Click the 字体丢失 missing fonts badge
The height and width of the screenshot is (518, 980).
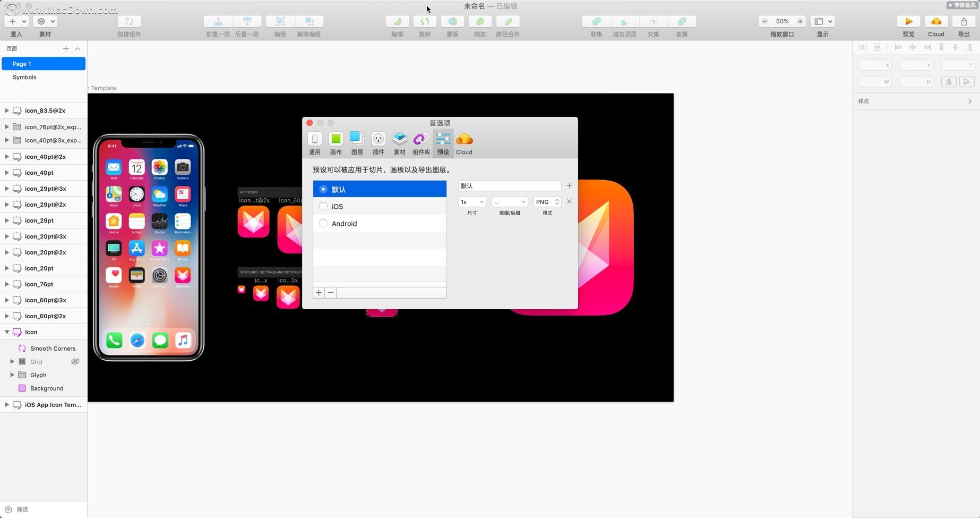pyautogui.click(x=962, y=5)
